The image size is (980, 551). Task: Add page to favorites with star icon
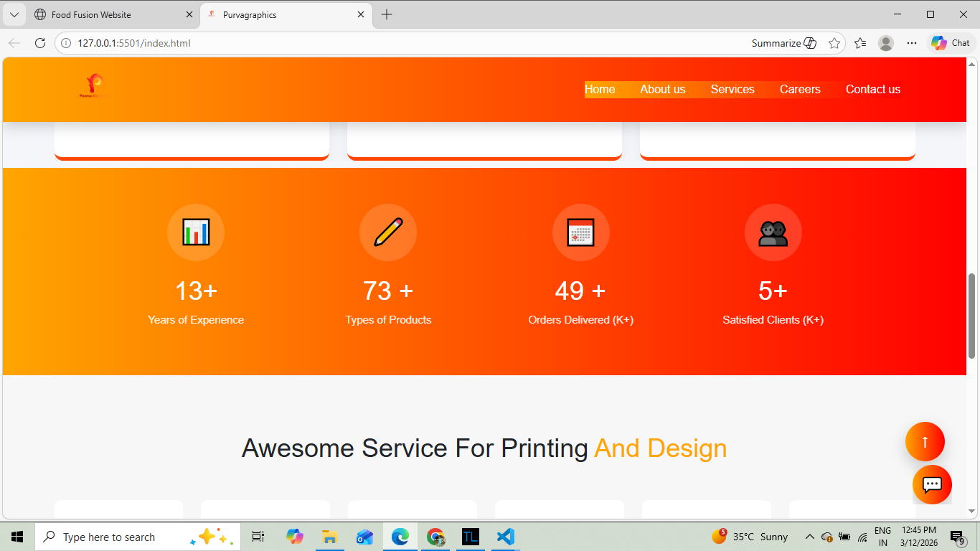[x=834, y=43]
